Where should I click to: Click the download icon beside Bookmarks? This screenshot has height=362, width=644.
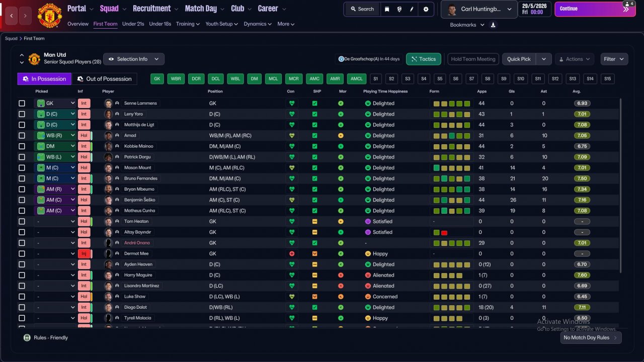click(x=493, y=25)
